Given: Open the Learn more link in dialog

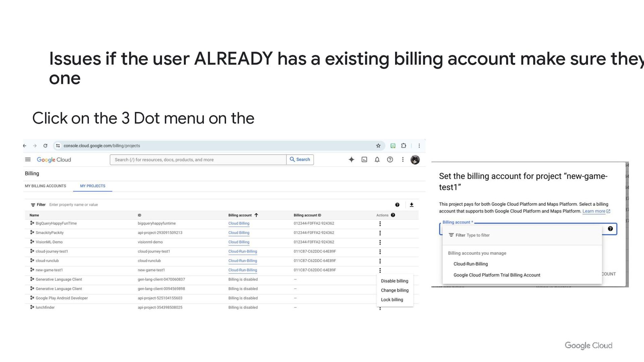Looking at the screenshot, I should click(x=594, y=211).
